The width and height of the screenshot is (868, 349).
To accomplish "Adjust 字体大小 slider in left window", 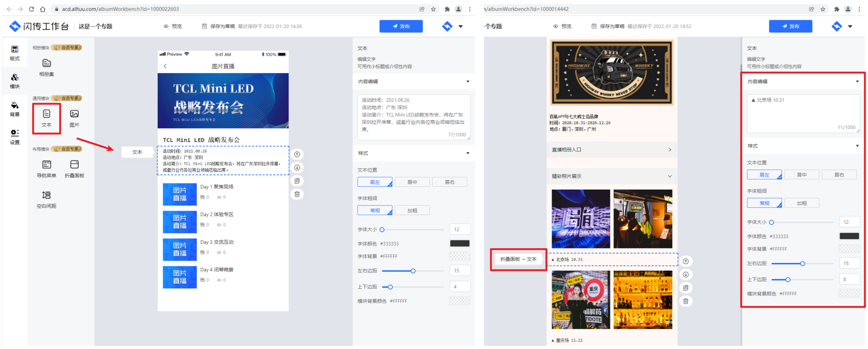I will [382, 230].
